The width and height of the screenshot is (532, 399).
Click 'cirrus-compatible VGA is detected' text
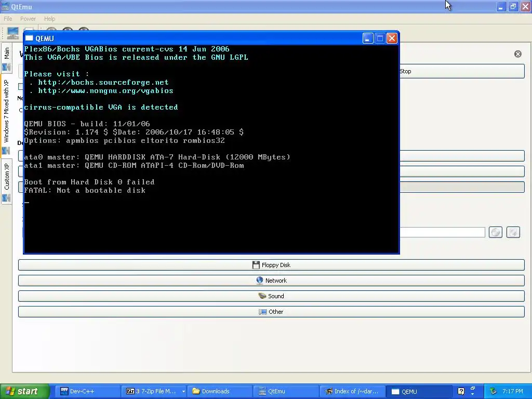coord(101,107)
